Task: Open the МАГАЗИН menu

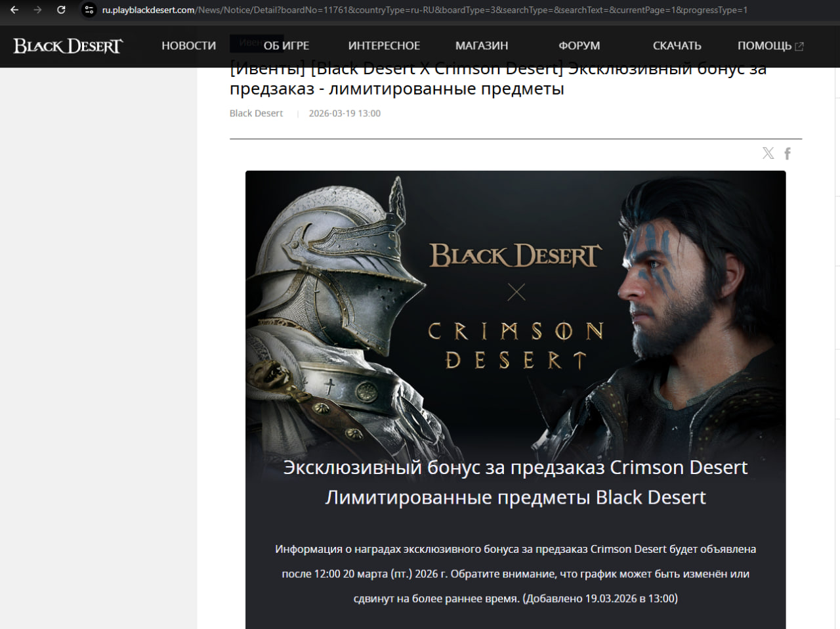Action: click(x=482, y=46)
